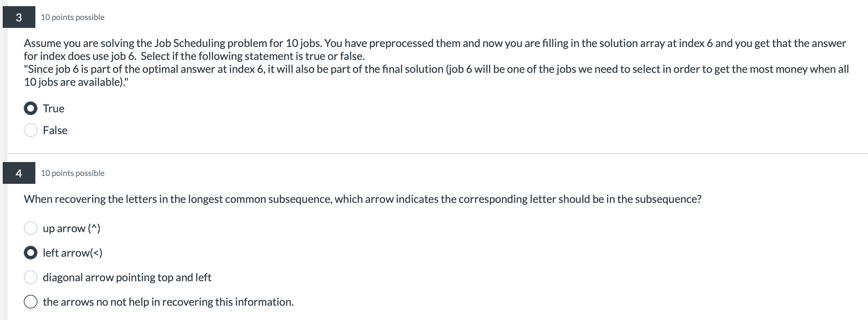Click the up arrow (^) label text
This screenshot has width=868, height=320.
coord(71,228)
